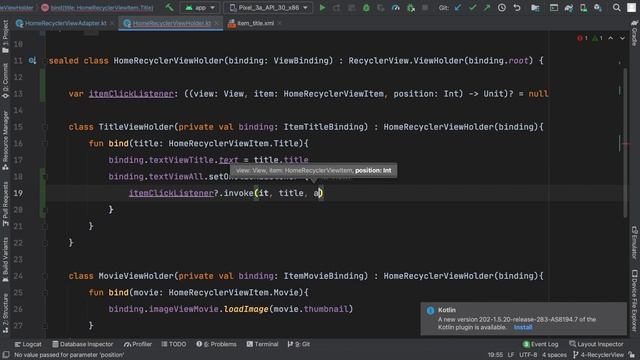The image size is (640, 360).
Task: Click the warning count indicator in editor
Action: (597, 38)
